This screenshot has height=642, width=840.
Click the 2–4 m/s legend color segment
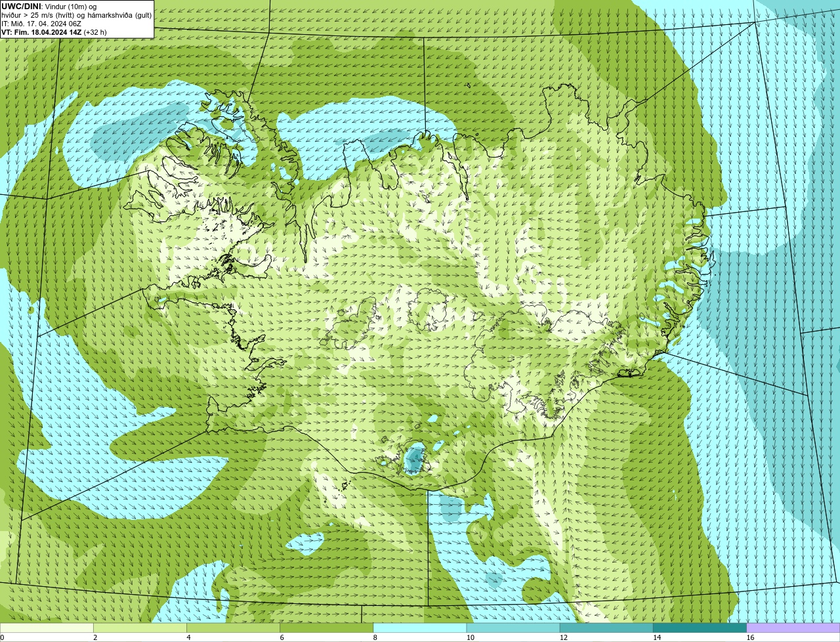(x=140, y=628)
